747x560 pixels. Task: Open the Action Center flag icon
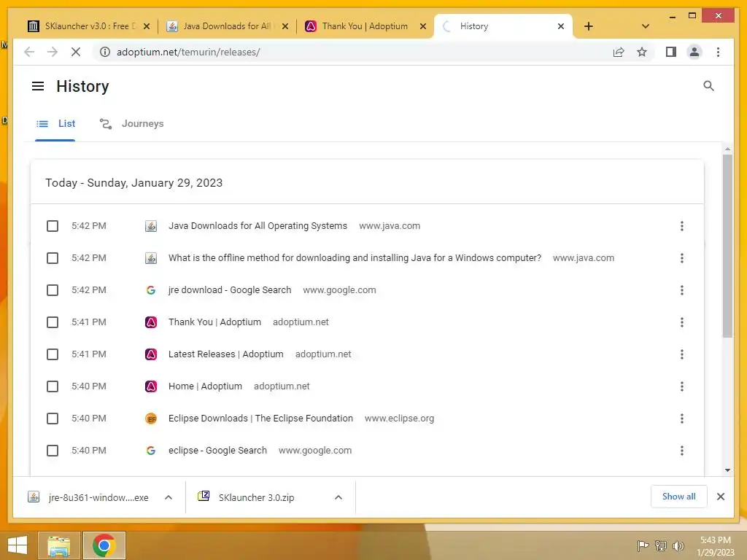(x=643, y=545)
